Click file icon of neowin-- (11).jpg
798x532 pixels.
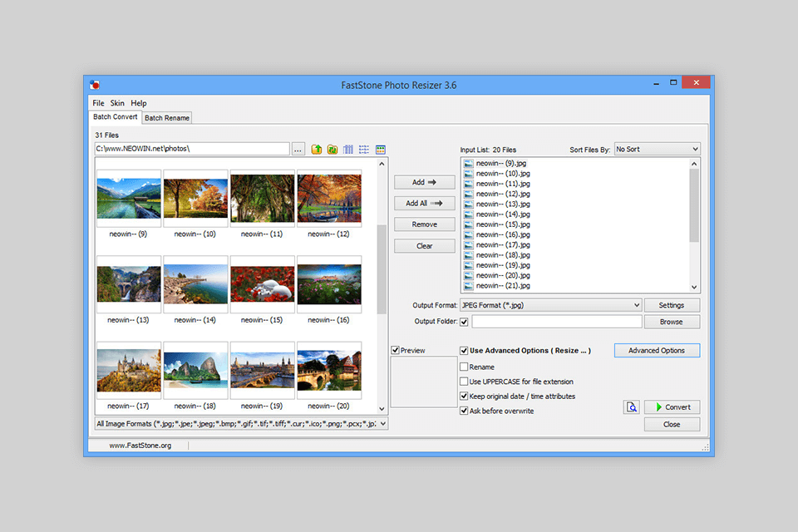point(468,184)
